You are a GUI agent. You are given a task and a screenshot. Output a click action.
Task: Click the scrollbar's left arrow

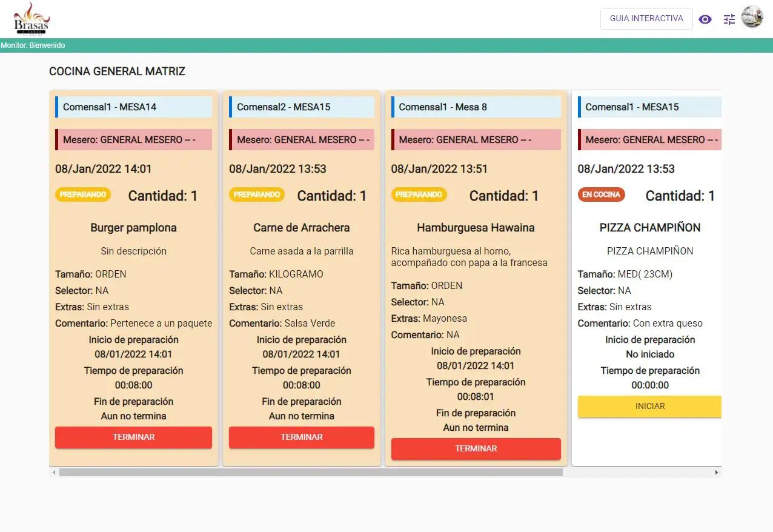[x=54, y=472]
